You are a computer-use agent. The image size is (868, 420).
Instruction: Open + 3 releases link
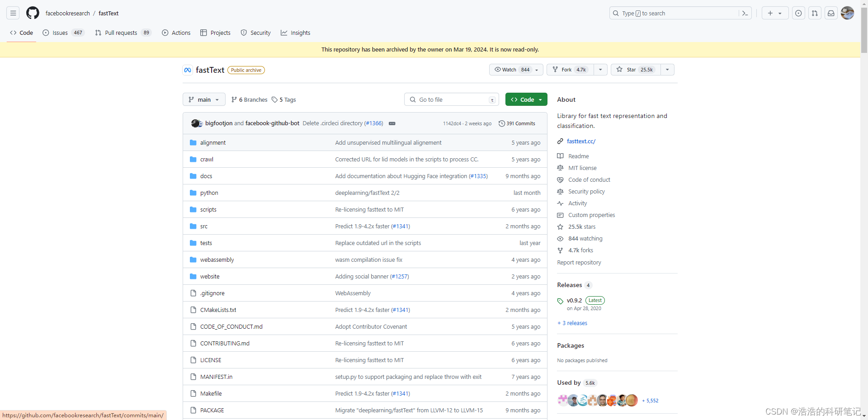point(572,323)
